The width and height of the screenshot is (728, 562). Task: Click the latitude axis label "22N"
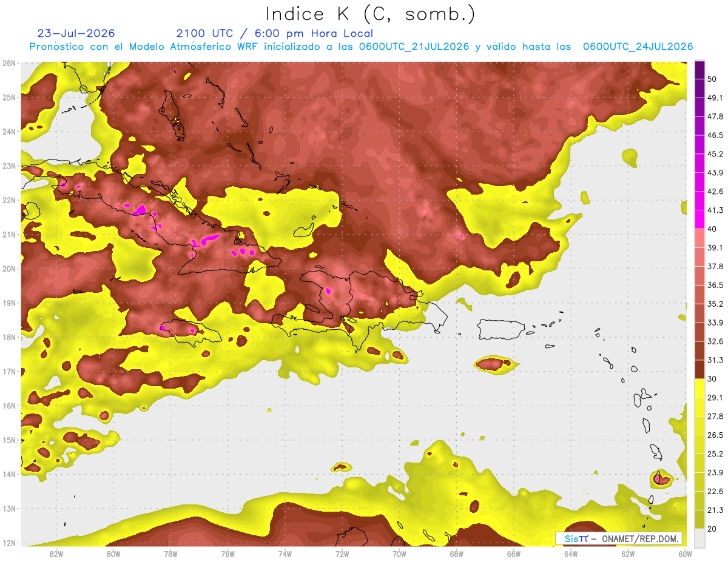[x=9, y=200]
